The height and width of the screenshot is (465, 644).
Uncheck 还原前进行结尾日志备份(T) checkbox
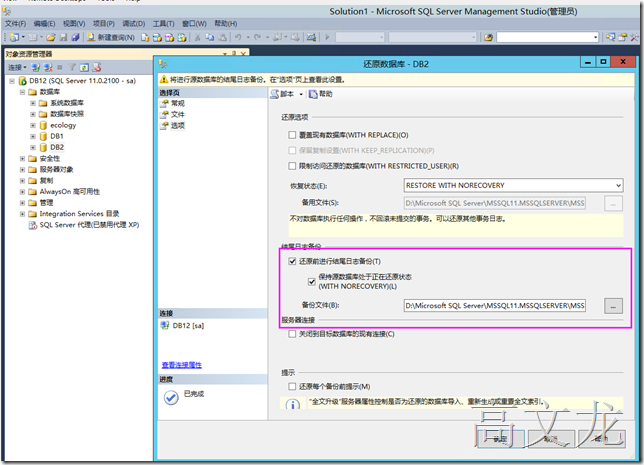click(292, 261)
